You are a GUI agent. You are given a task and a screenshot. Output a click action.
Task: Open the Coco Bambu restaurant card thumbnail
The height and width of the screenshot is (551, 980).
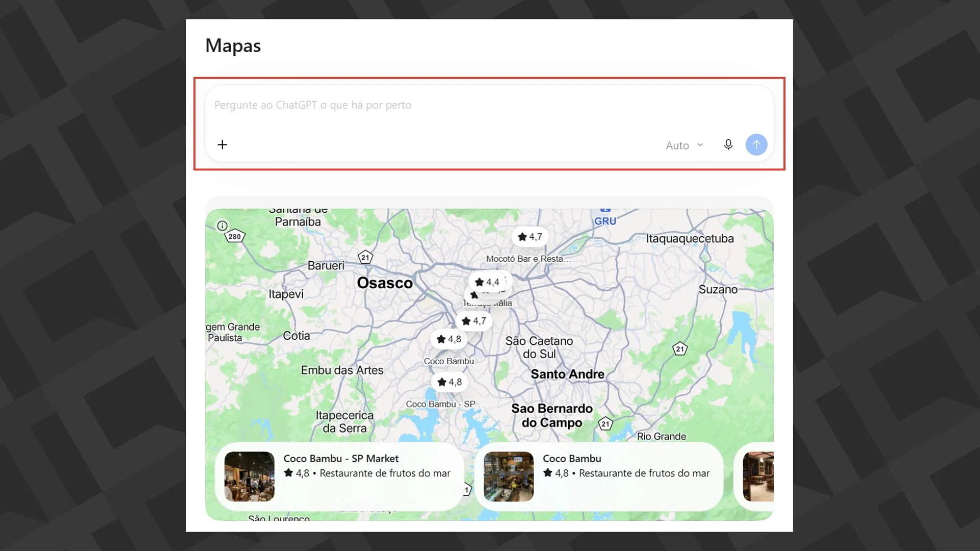coord(508,477)
